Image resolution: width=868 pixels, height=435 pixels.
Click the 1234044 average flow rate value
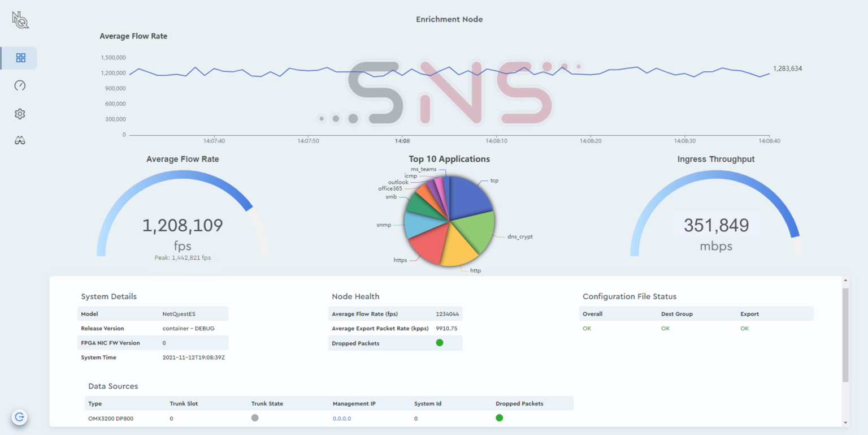pyautogui.click(x=447, y=314)
